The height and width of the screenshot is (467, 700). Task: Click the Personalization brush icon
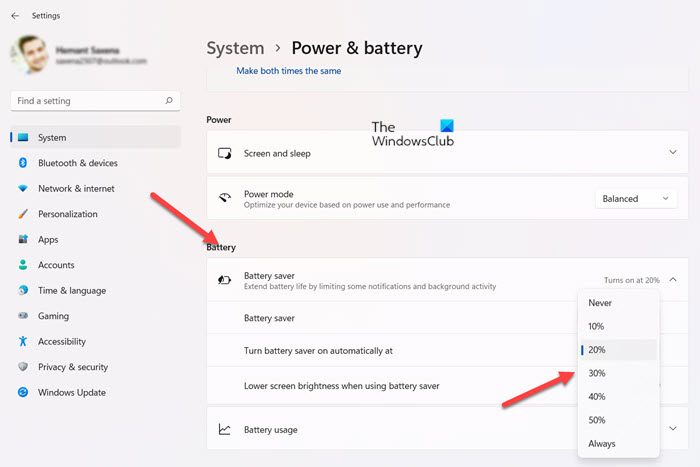point(22,214)
